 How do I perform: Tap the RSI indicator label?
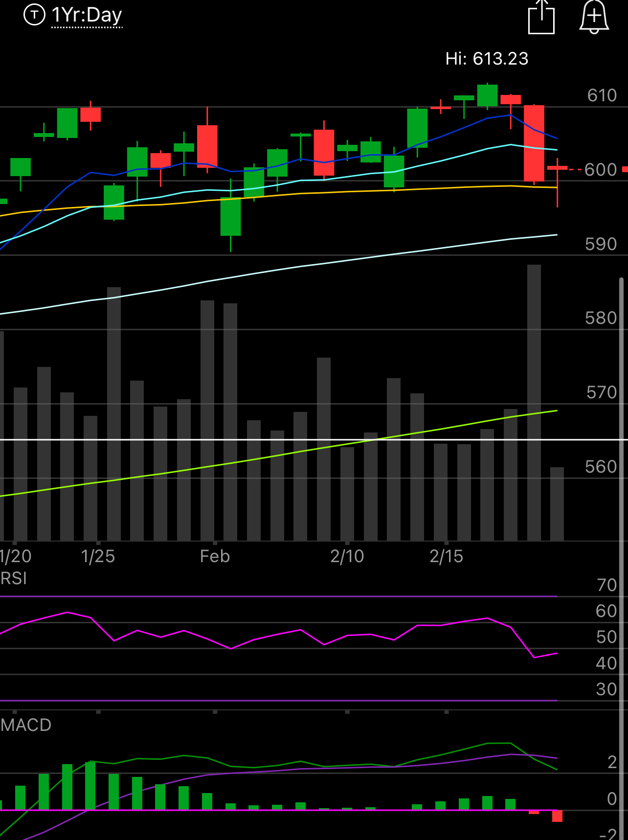pyautogui.click(x=14, y=578)
